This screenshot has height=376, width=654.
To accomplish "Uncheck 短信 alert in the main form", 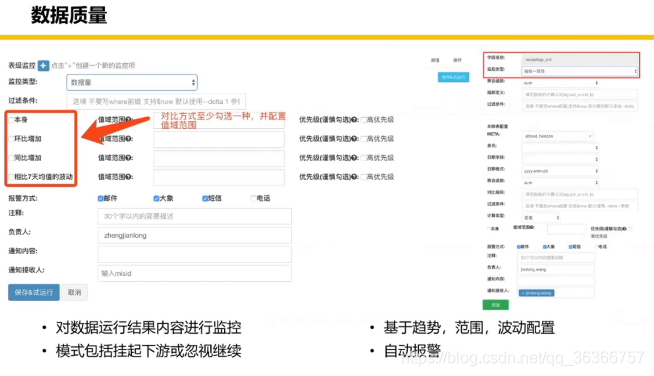I will point(205,198).
